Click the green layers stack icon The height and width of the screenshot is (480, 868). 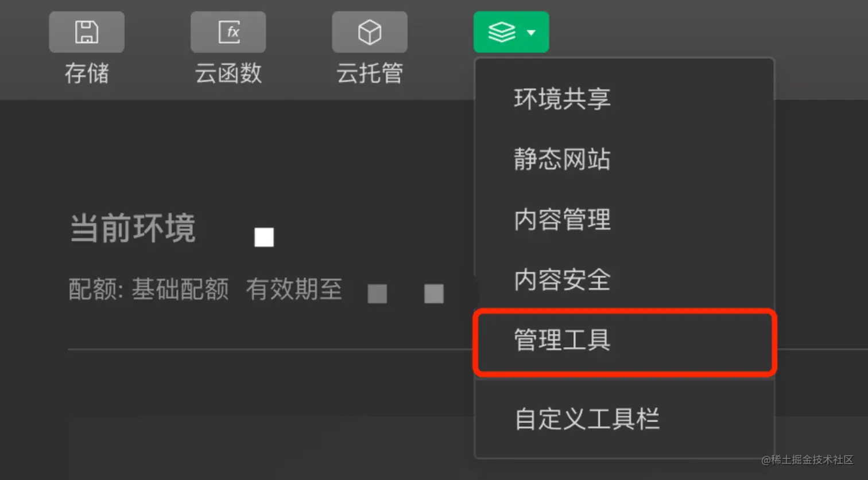(x=502, y=32)
